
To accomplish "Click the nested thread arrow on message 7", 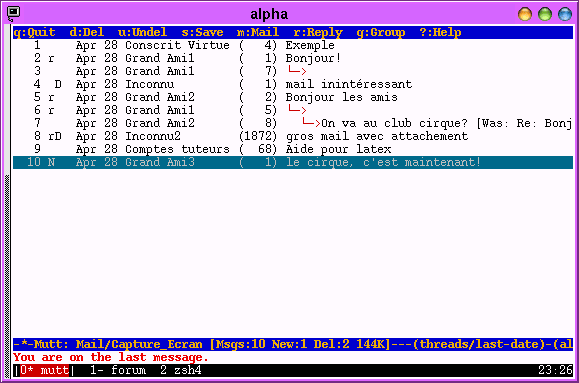I will (x=311, y=122).
